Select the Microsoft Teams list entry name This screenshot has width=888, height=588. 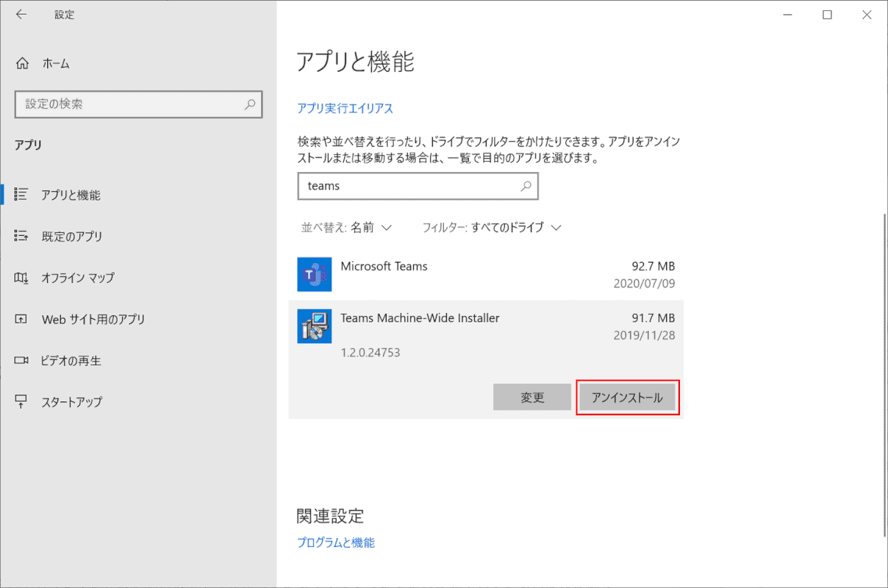tap(384, 266)
